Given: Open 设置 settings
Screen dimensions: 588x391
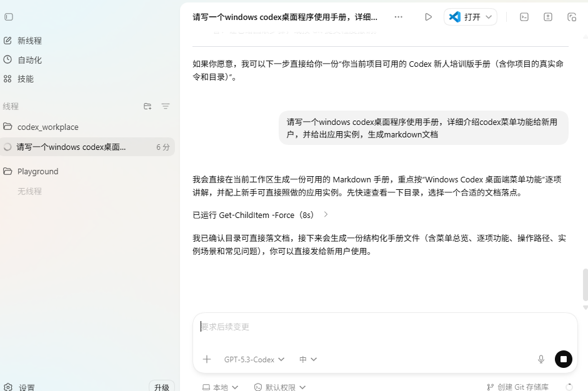Looking at the screenshot, I should 19,387.
